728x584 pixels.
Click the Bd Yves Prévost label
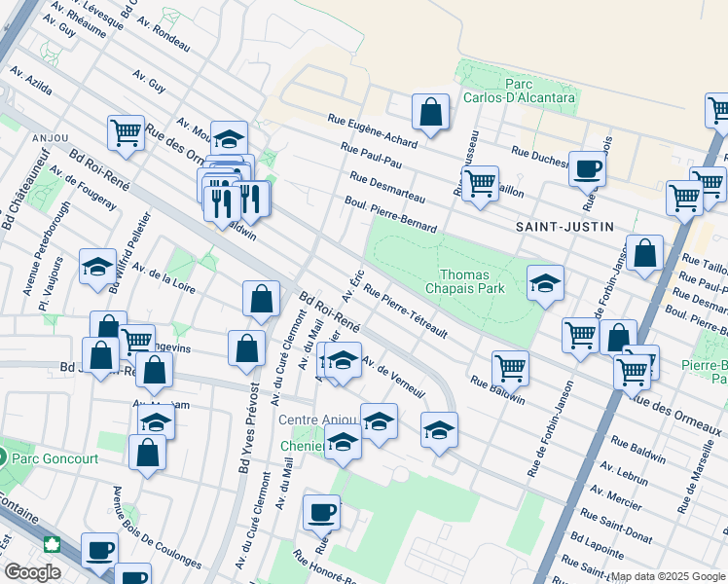249,427
